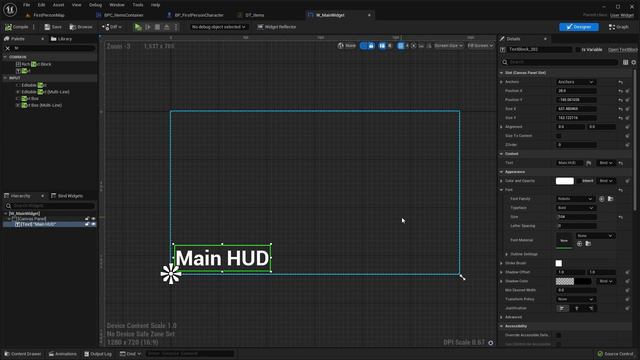Select Canvas Panel in hierarchy
Image resolution: width=640 pixels, height=360 pixels.
[31, 219]
